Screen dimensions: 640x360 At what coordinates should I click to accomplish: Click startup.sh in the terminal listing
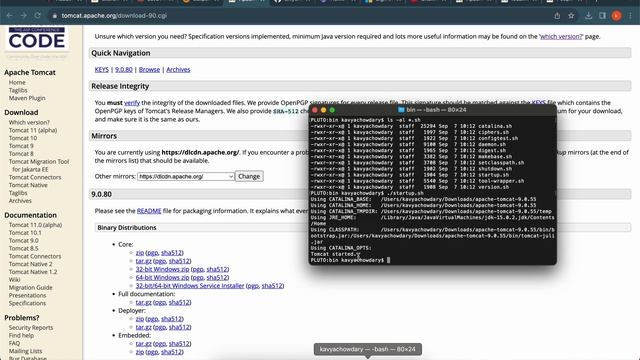coord(493,175)
